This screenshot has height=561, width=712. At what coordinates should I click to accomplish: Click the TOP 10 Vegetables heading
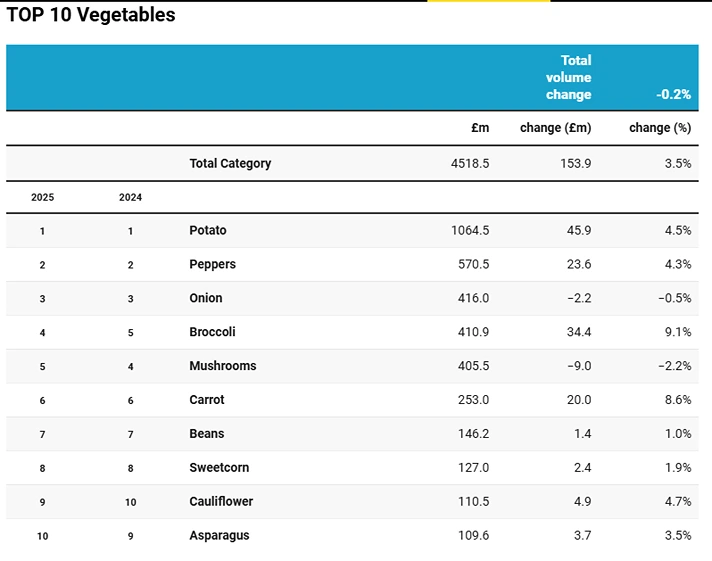[x=91, y=15]
